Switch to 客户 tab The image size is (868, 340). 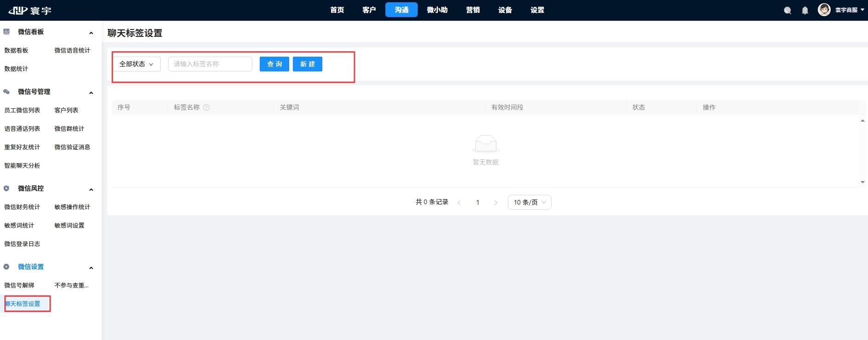(x=369, y=10)
